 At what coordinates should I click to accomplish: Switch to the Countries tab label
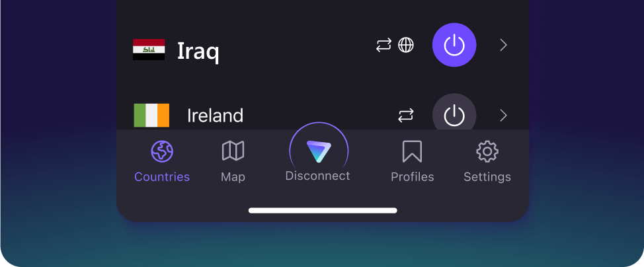[x=162, y=177]
